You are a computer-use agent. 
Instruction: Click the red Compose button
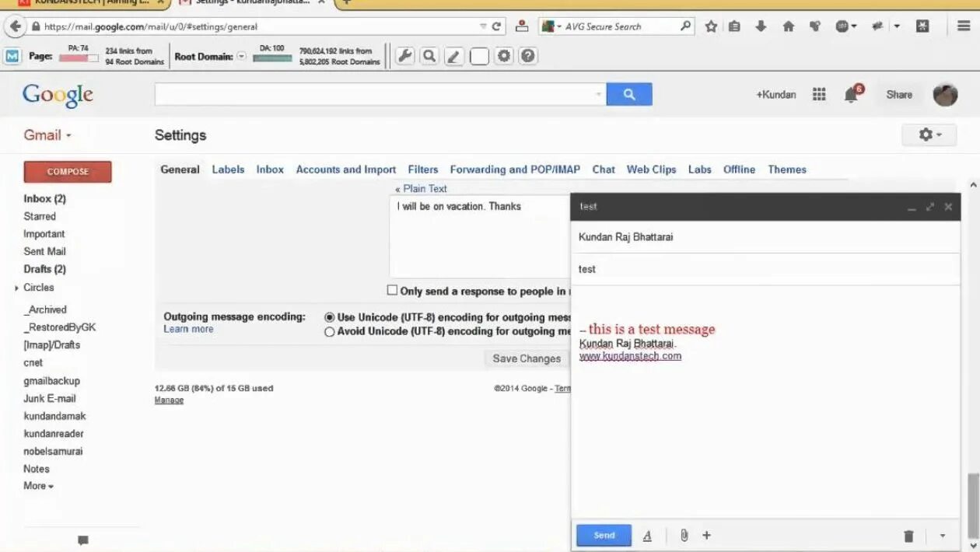pos(68,172)
